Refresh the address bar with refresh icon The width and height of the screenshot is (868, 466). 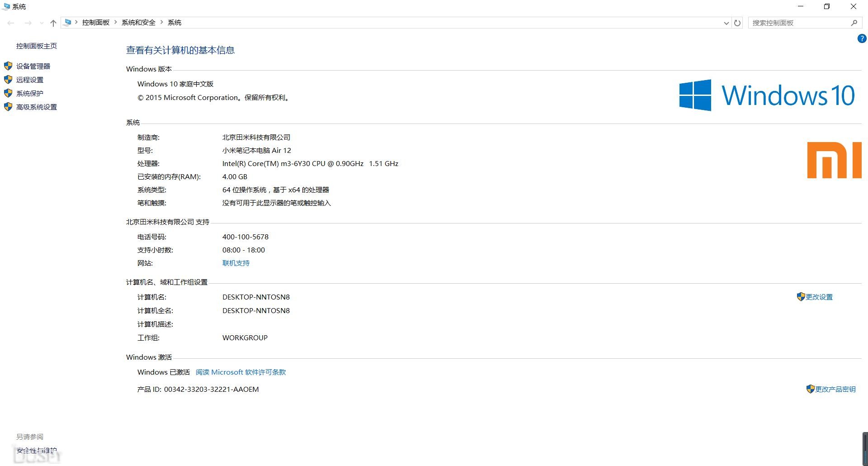(x=737, y=23)
